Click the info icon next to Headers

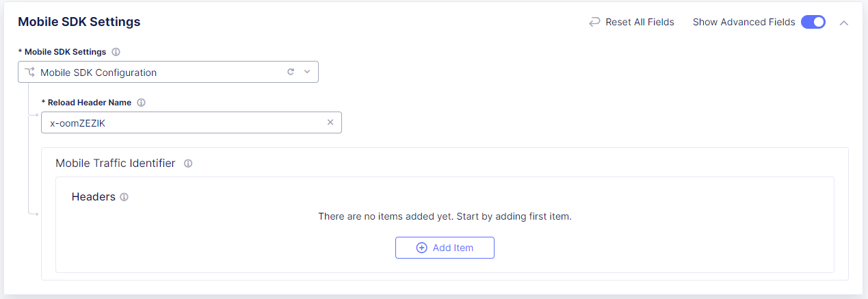(124, 197)
